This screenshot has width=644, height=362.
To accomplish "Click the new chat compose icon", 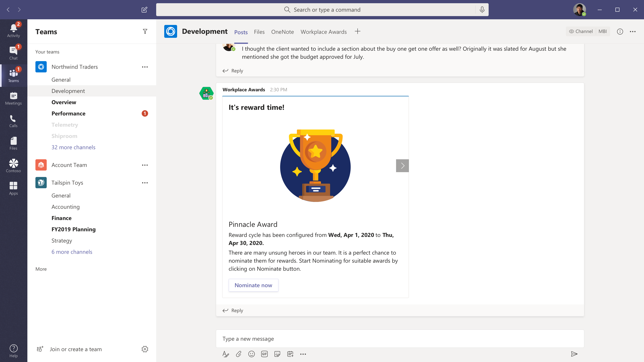I will (144, 10).
